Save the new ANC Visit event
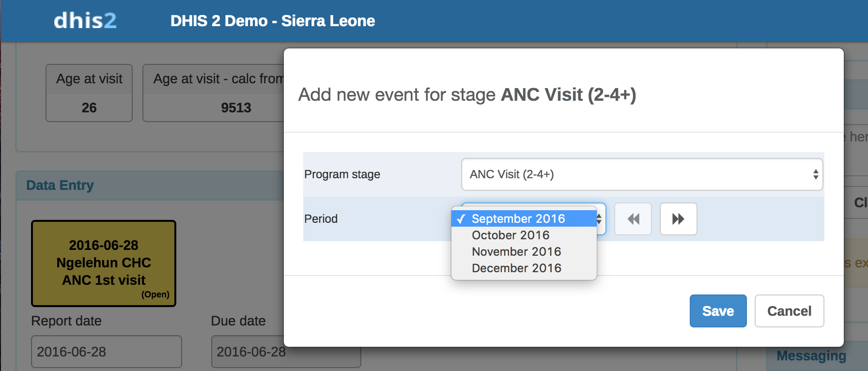The height and width of the screenshot is (371, 868). point(718,311)
